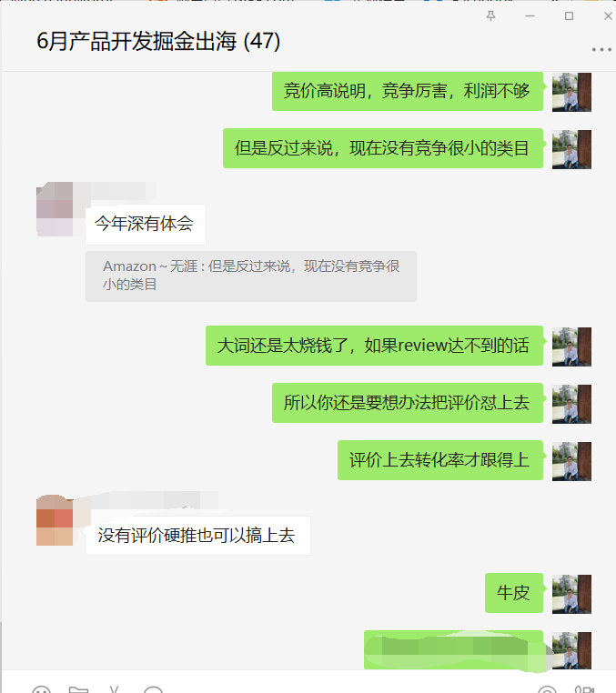Viewport: 616px width, 693px height.
Task: Click the quoted Amazon~无涯 reply box
Action: [251, 276]
